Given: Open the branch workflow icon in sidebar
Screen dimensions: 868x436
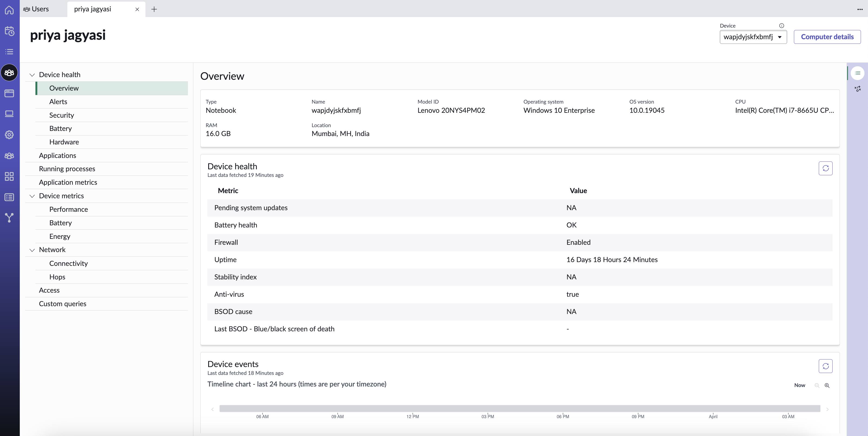Looking at the screenshot, I should tap(9, 218).
